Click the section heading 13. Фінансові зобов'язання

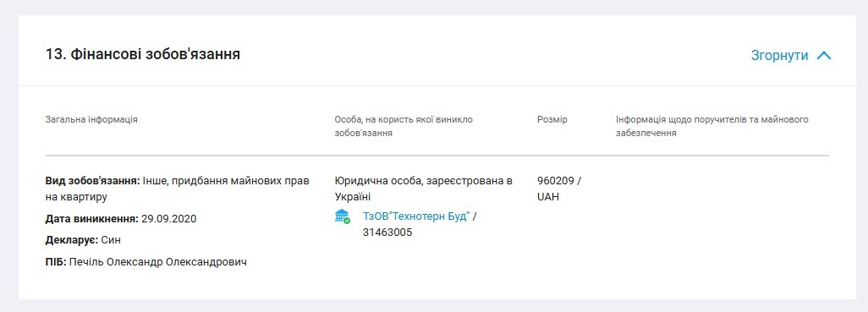point(143,54)
